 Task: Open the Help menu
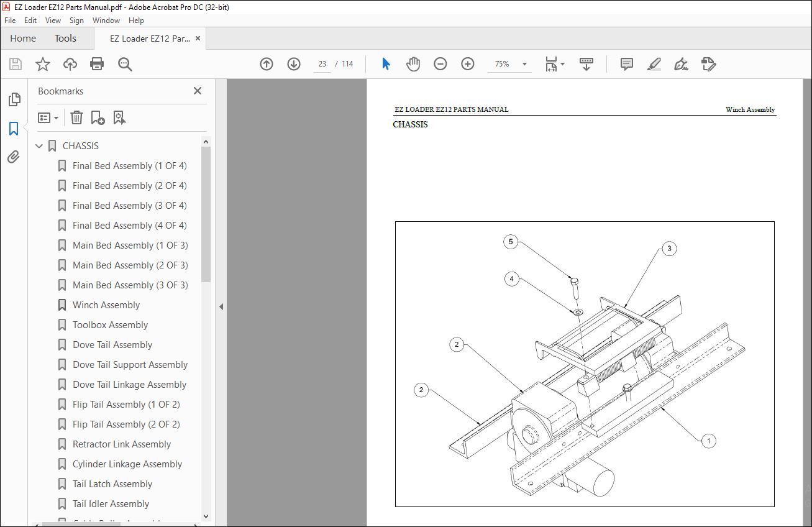coord(136,21)
